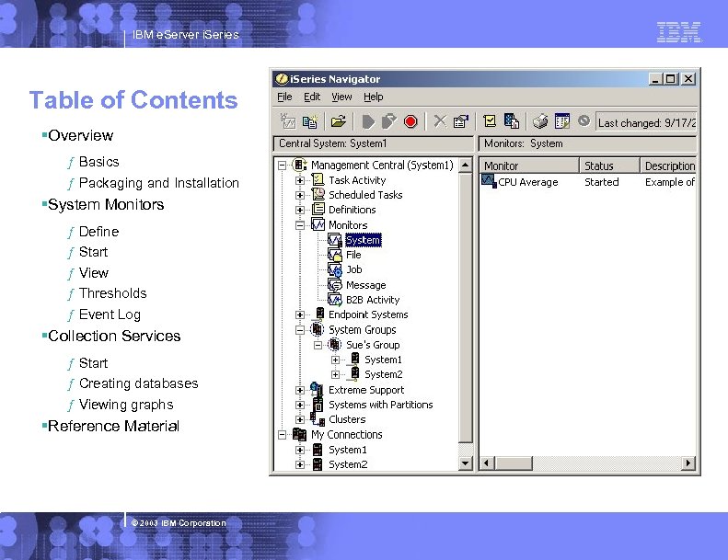Click the Scheduled Tasks clock icon
The height and width of the screenshot is (560, 728).
(318, 194)
